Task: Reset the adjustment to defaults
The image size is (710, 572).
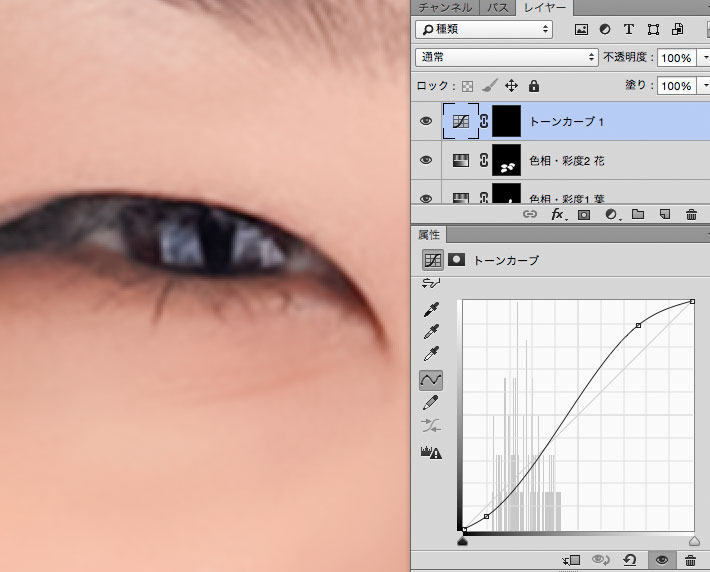Action: point(631,561)
